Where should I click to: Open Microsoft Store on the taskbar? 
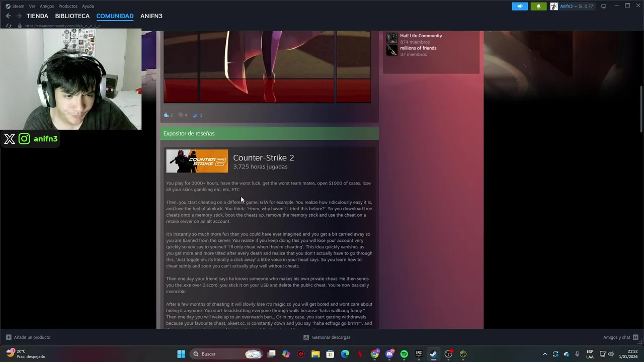(330, 354)
